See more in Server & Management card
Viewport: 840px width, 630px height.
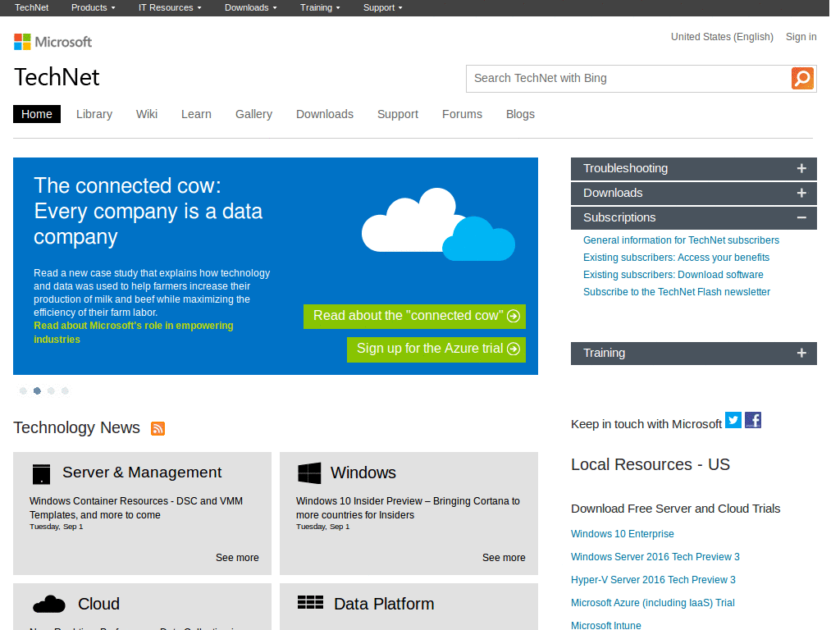point(237,558)
